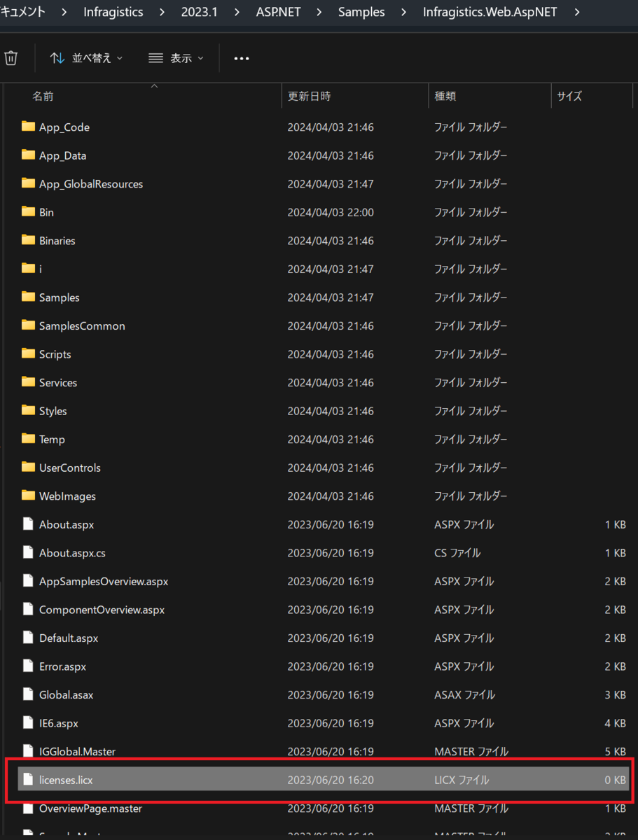
Task: Click the 5 KB size cell
Action: [x=616, y=751]
